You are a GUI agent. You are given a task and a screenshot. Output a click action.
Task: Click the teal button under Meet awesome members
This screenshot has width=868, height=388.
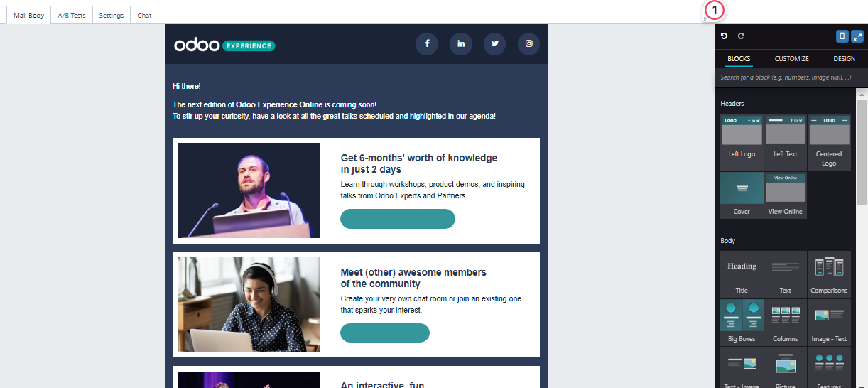385,333
